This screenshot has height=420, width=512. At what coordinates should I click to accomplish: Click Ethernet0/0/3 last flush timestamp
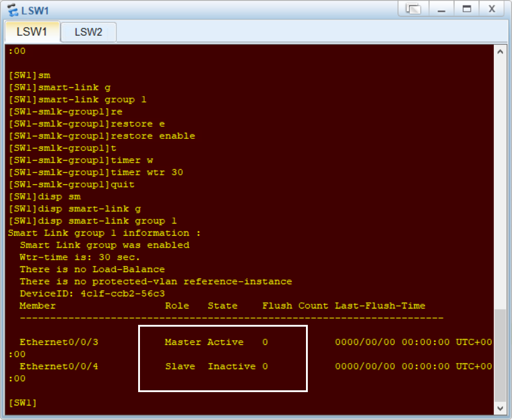pyautogui.click(x=413, y=342)
